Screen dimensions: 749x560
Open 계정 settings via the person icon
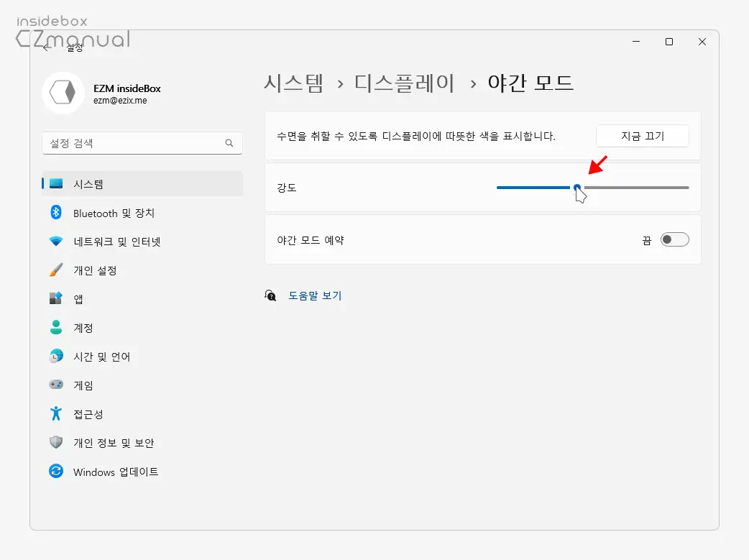[56, 328]
